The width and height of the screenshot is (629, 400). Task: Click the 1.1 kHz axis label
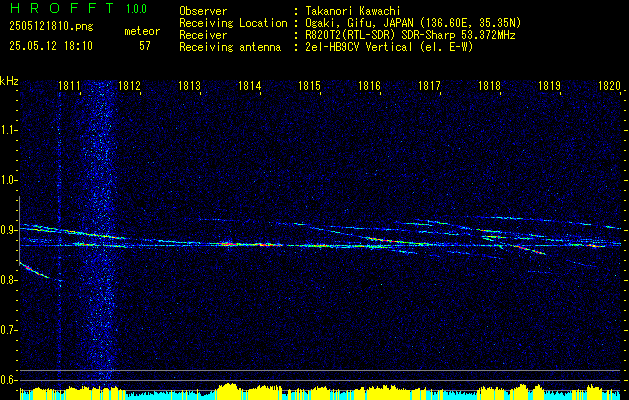point(8,130)
